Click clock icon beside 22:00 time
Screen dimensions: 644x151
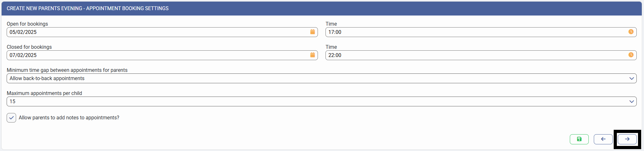coord(631,55)
